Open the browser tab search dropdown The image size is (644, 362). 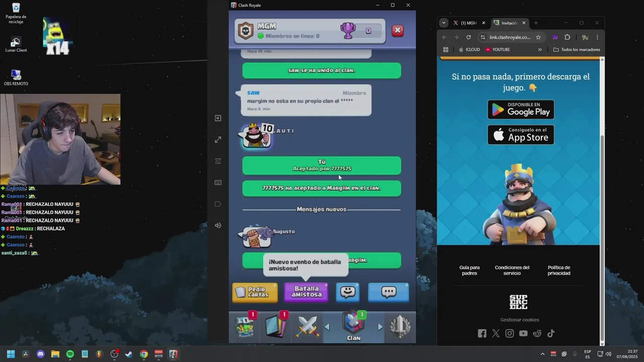[443, 23]
